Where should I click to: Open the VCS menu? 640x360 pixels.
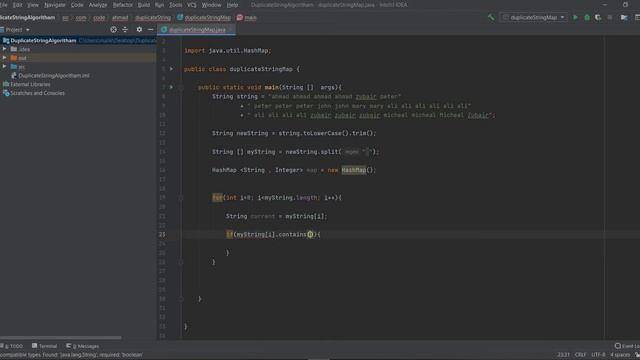click(191, 5)
